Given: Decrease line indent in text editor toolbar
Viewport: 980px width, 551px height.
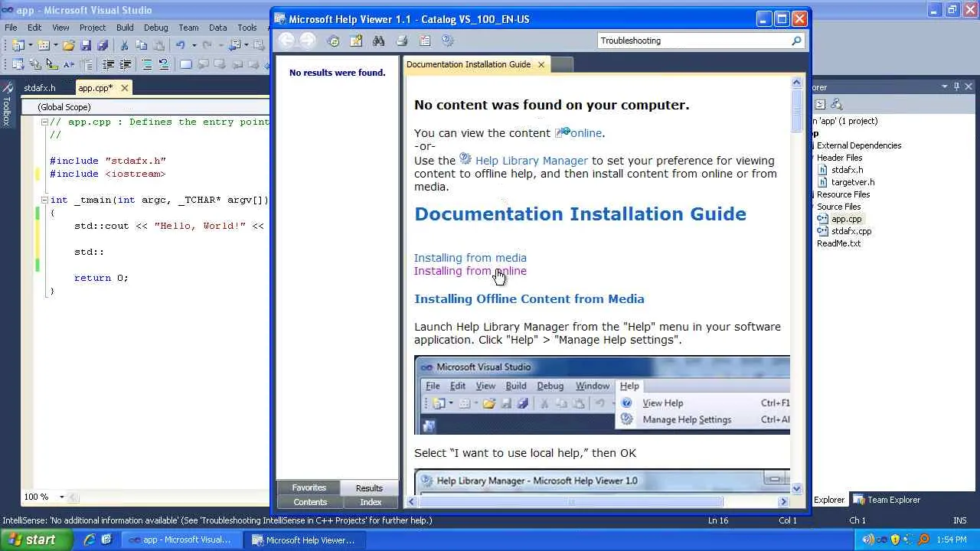Looking at the screenshot, I should point(108,65).
